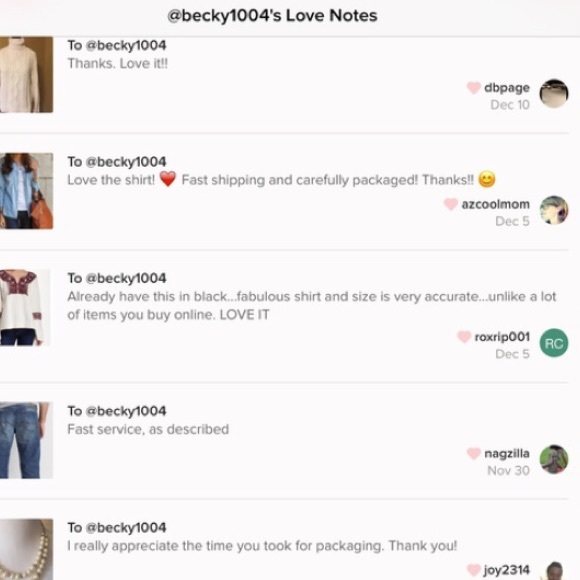The image size is (580, 580).
Task: Visit the azcoolmom username link
Action: point(495,204)
